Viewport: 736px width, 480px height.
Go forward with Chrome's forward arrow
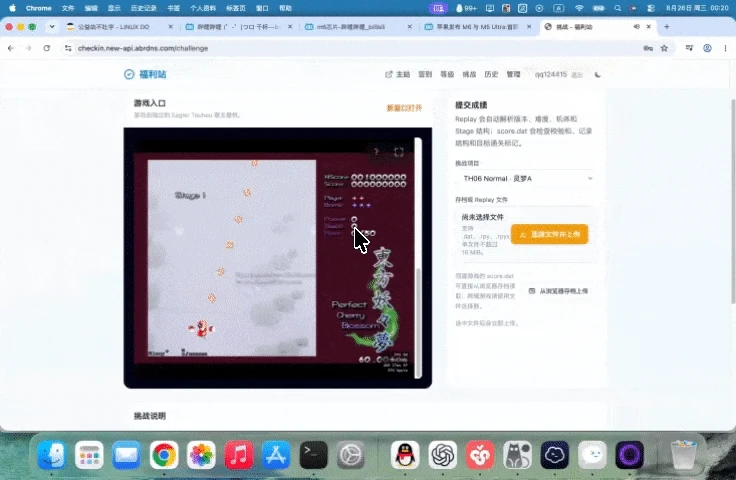(x=29, y=48)
